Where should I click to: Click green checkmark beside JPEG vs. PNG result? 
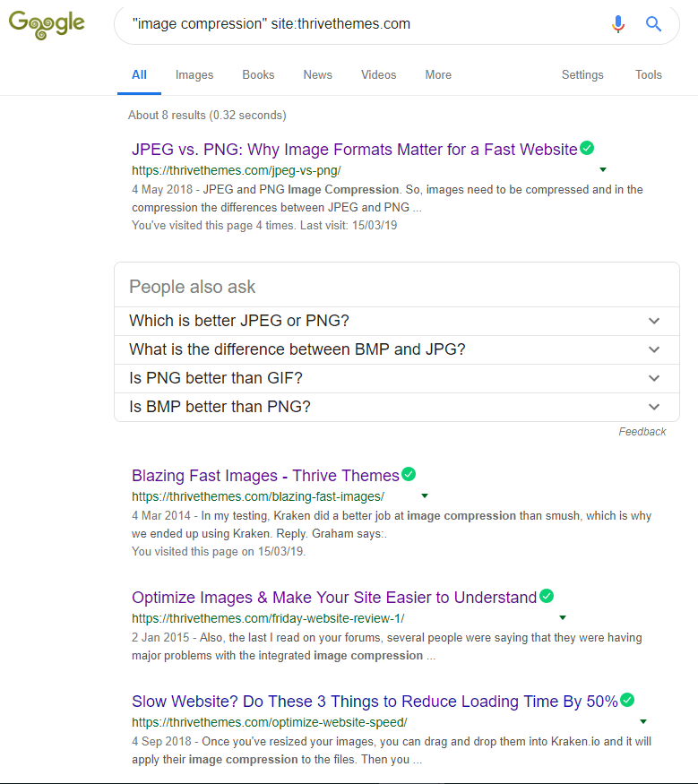(587, 149)
